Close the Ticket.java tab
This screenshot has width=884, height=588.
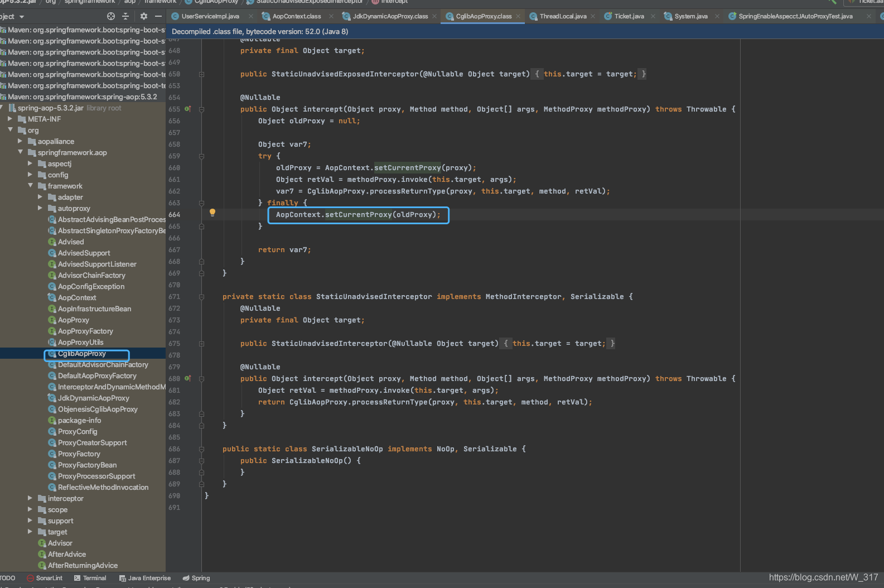click(653, 16)
